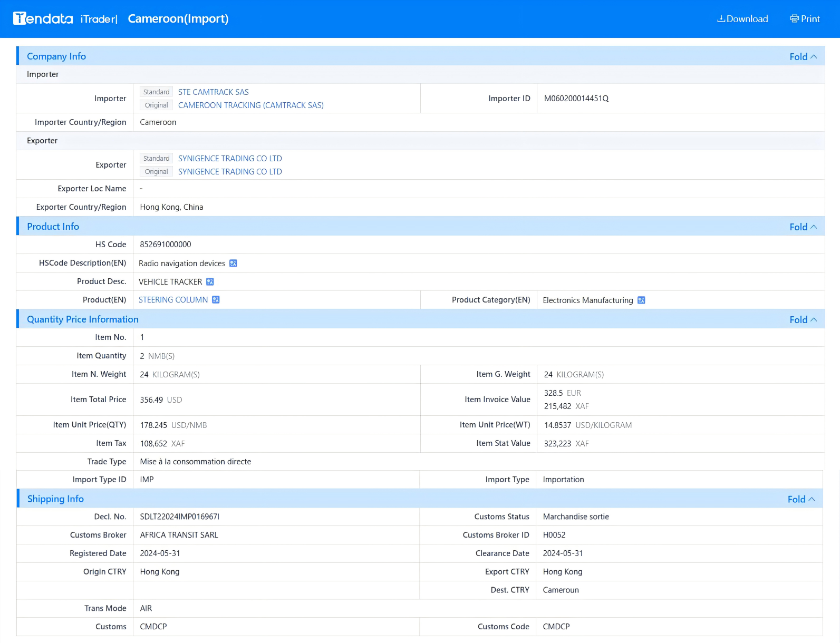Select unit price 14.8537 USD/KILOGRAM
Viewport: 840px width, 643px height.
pos(588,425)
